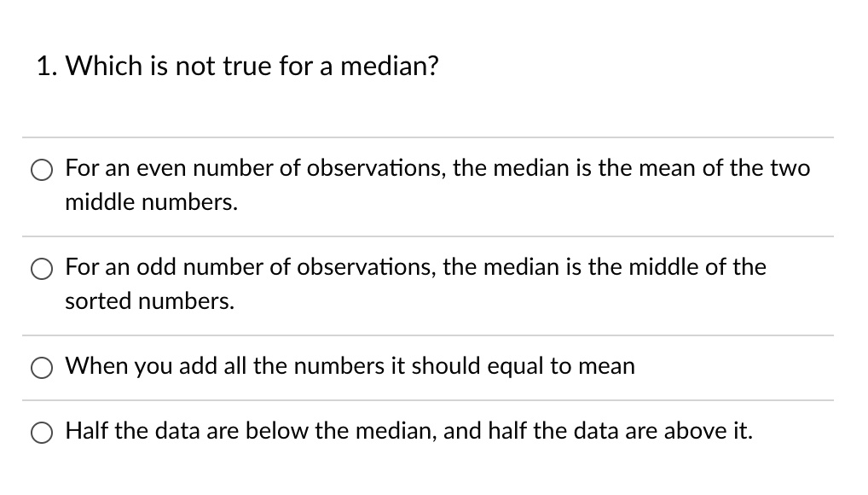
Task: Select the radio button for the first answer option
Action: coord(41,169)
